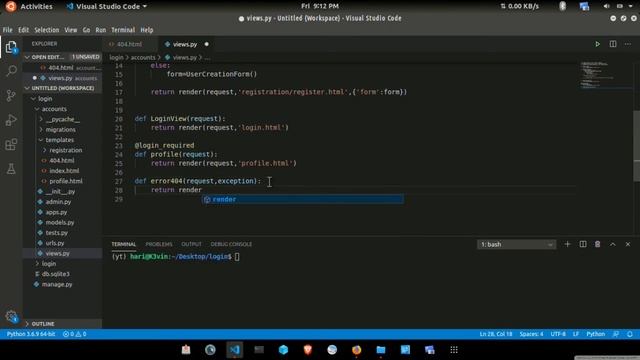Click Spaces: 4 indentation in status bar
640x360 pixels.
point(531,334)
